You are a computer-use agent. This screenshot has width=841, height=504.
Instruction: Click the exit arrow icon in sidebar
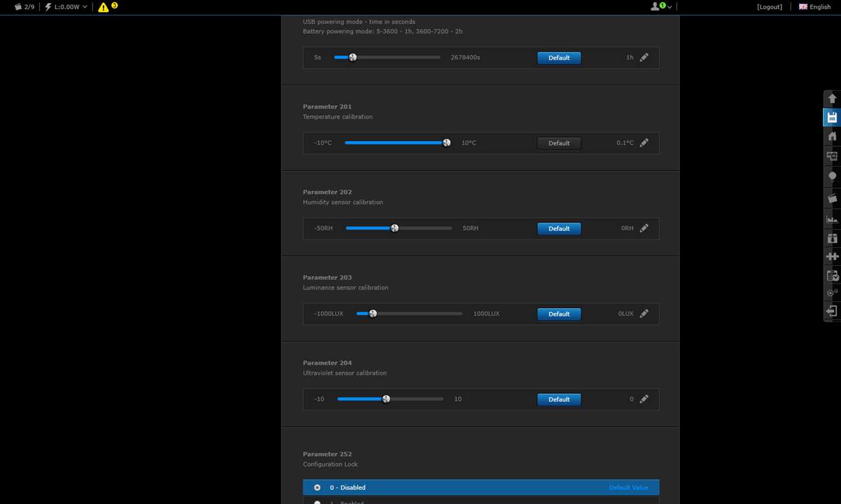pos(832,311)
